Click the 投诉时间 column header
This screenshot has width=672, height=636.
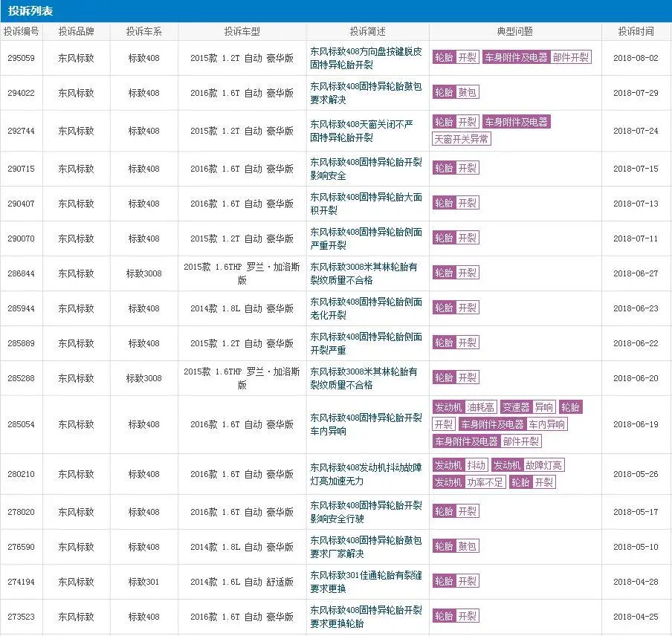(x=636, y=31)
